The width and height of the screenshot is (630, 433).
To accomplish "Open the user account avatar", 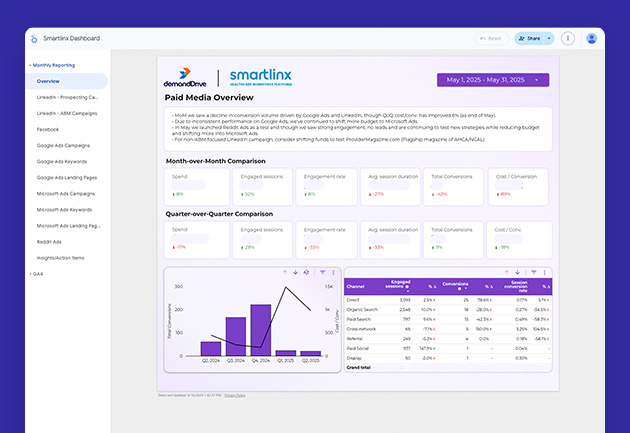I will point(591,39).
